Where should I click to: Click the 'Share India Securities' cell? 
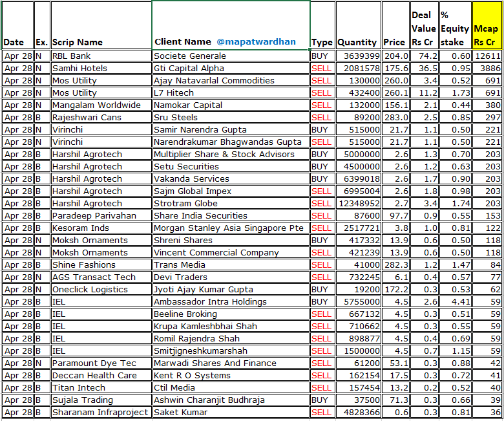(x=231, y=215)
